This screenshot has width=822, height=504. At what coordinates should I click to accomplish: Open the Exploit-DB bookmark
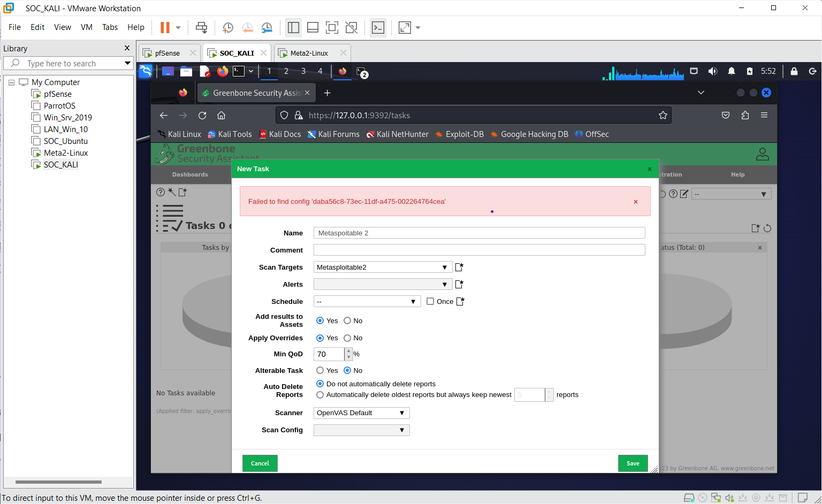pos(460,134)
